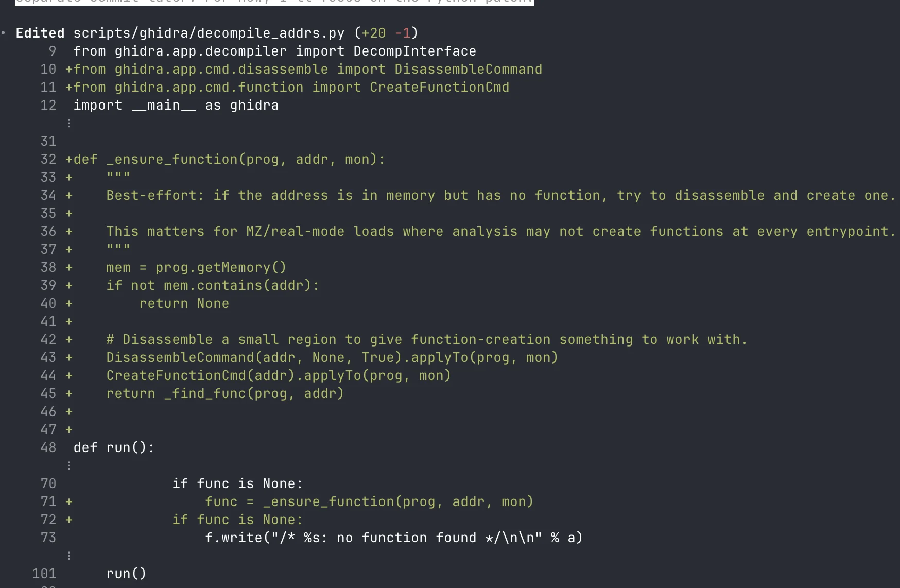Viewport: 900px width, 588px height.
Task: Click the _ensure_function definition name
Action: (x=172, y=160)
